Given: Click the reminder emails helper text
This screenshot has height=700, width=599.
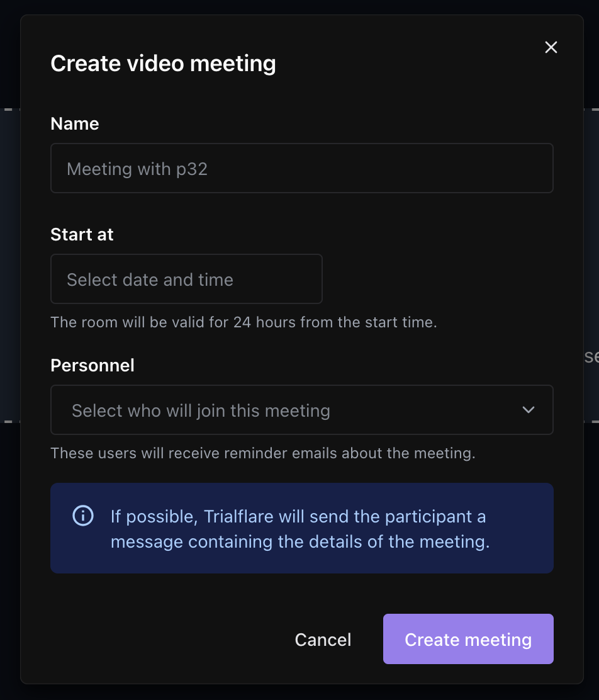Looking at the screenshot, I should click(262, 453).
